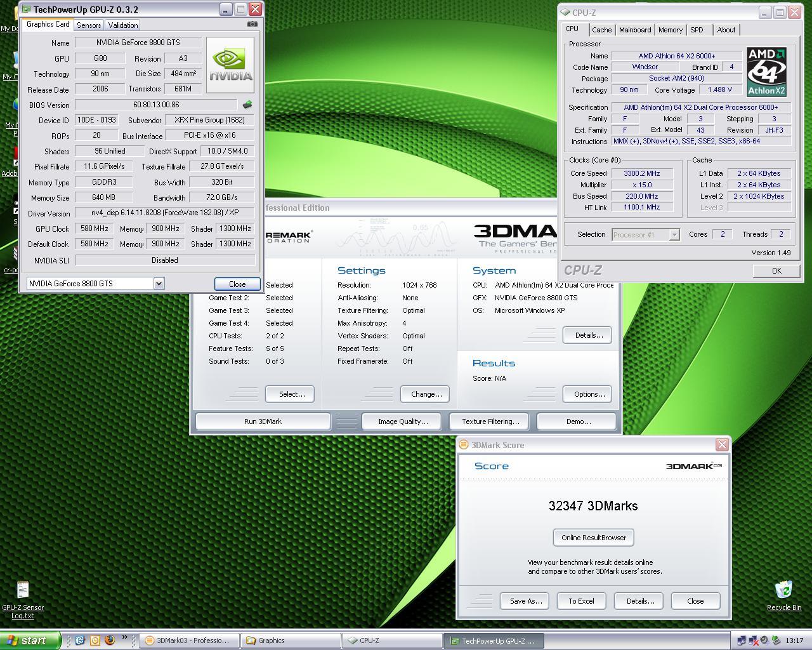Click the first network connection tray icon
The image size is (812, 650).
(x=741, y=640)
